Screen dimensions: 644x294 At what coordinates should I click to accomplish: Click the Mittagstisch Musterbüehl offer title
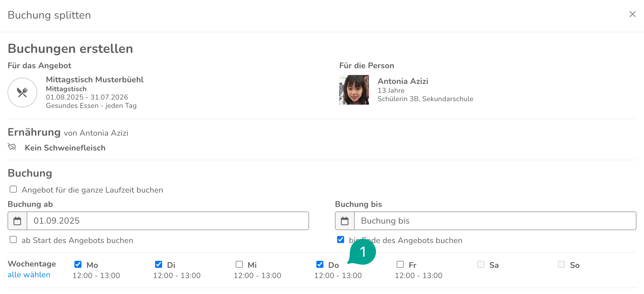[95, 80]
